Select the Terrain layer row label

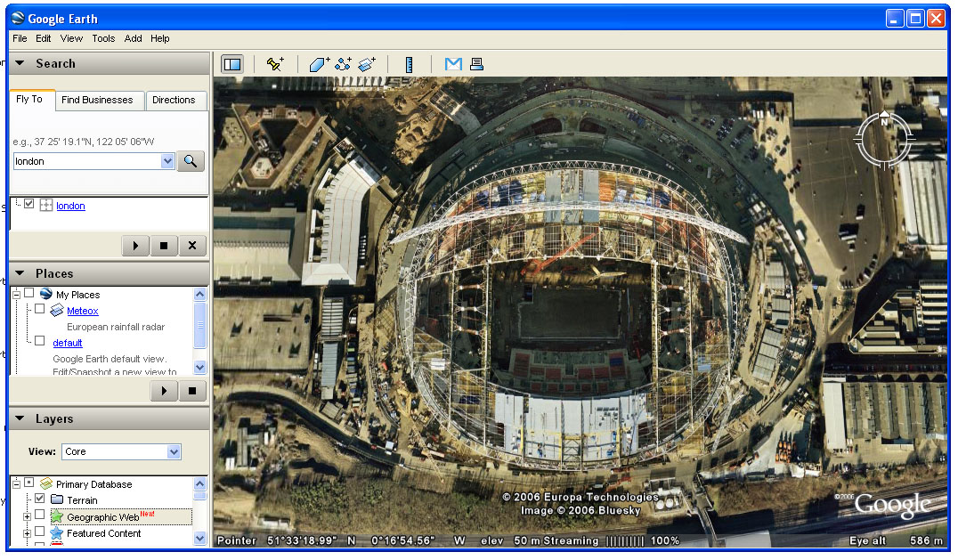click(x=83, y=500)
